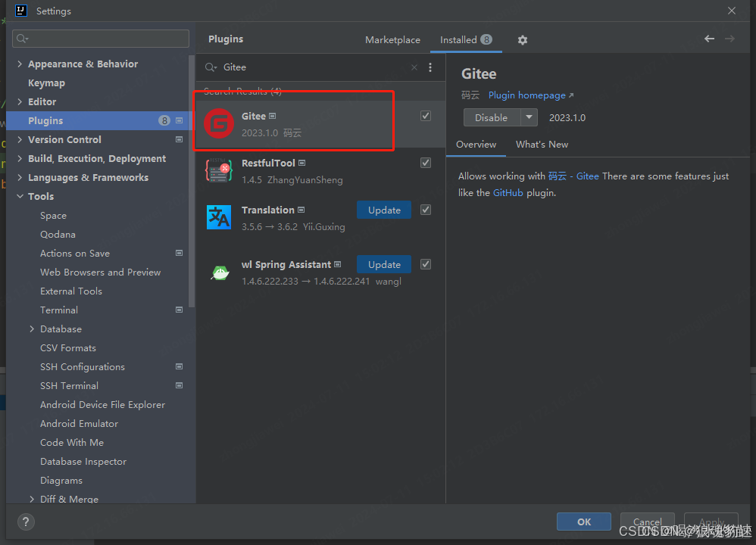Update the Translation plugin
Screen dimensions: 756x545
pos(384,210)
